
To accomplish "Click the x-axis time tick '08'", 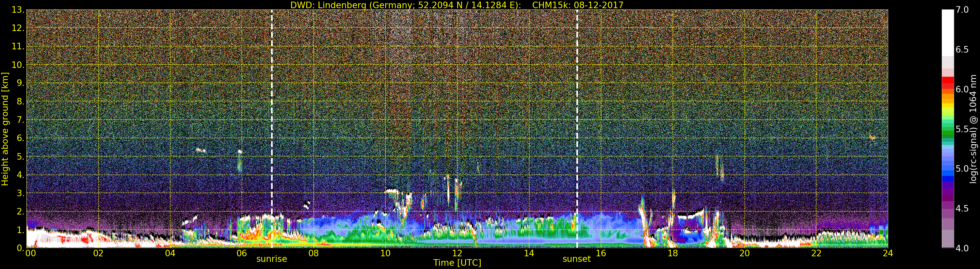I will [x=313, y=253].
